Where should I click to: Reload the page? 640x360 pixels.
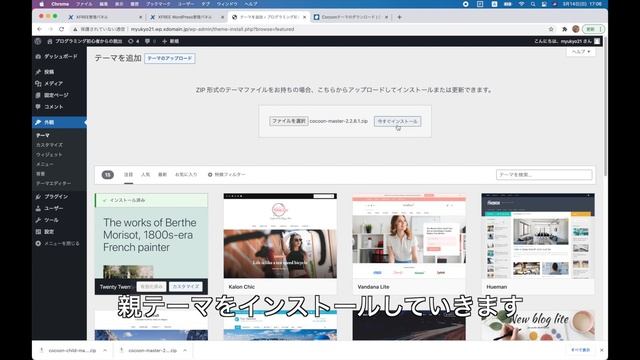(62, 29)
